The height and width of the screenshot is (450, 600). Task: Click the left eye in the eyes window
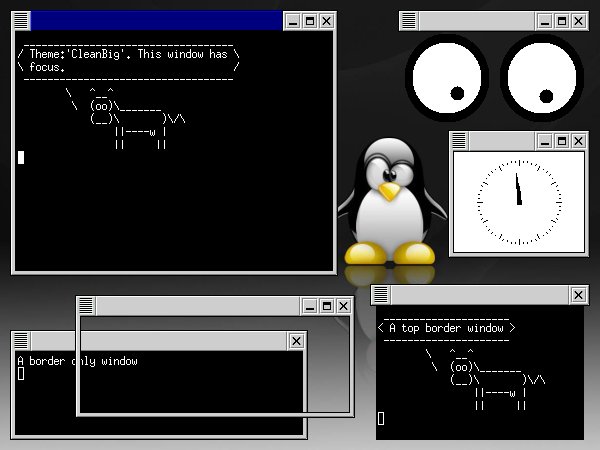[x=447, y=78]
